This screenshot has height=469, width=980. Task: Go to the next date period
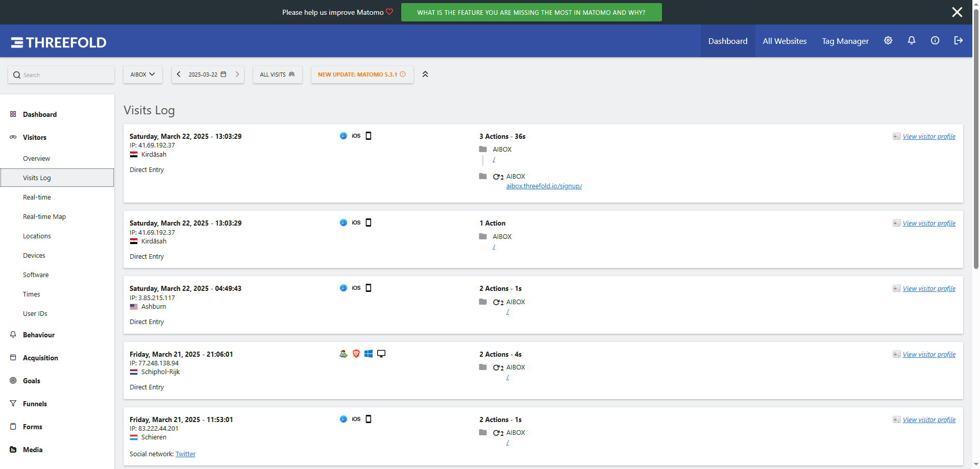click(237, 75)
